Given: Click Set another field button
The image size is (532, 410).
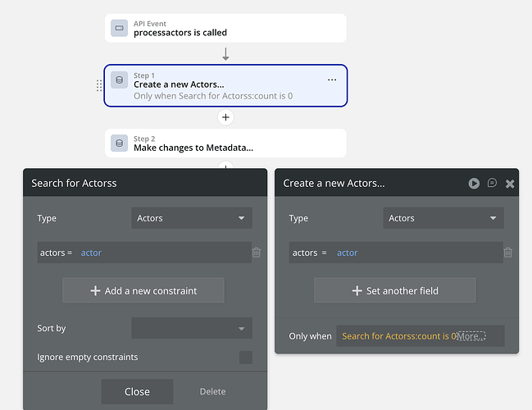Looking at the screenshot, I should 395,290.
